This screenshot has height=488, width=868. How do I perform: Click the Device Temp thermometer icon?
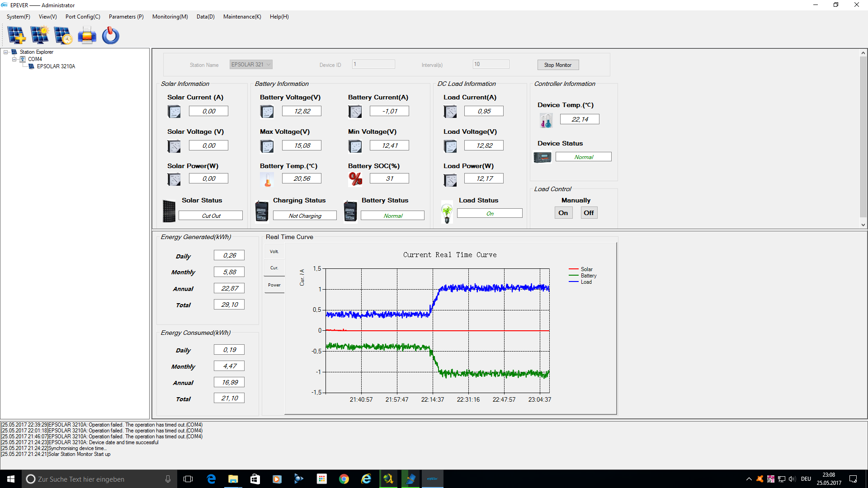(546, 120)
